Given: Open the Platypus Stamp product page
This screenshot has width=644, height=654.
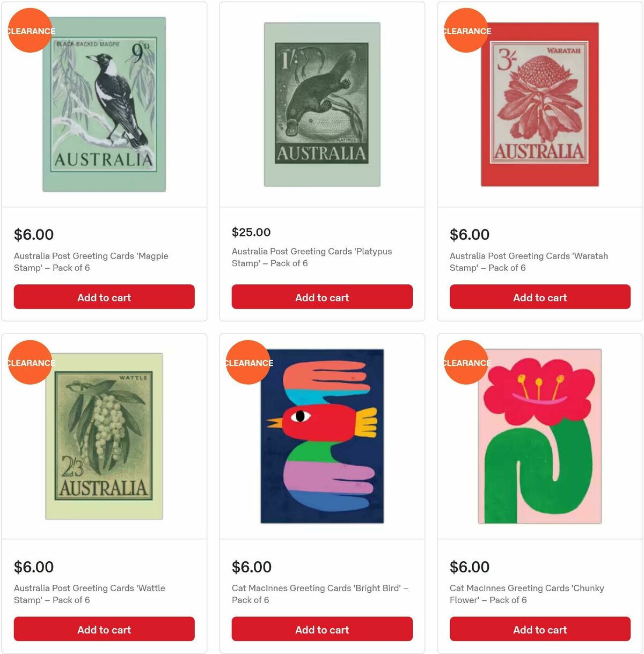Looking at the screenshot, I should (311, 257).
